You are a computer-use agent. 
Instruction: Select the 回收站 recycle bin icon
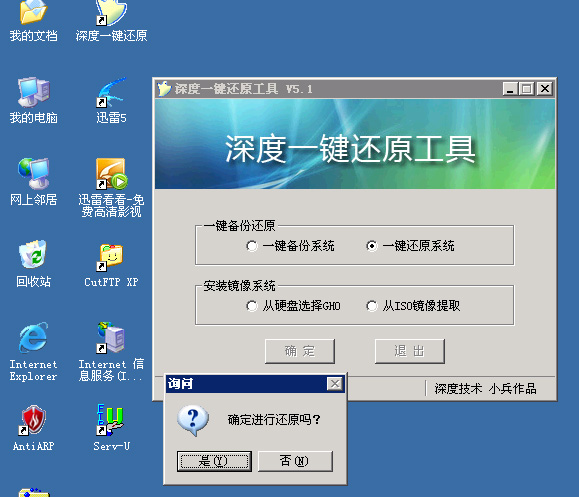pos(33,264)
